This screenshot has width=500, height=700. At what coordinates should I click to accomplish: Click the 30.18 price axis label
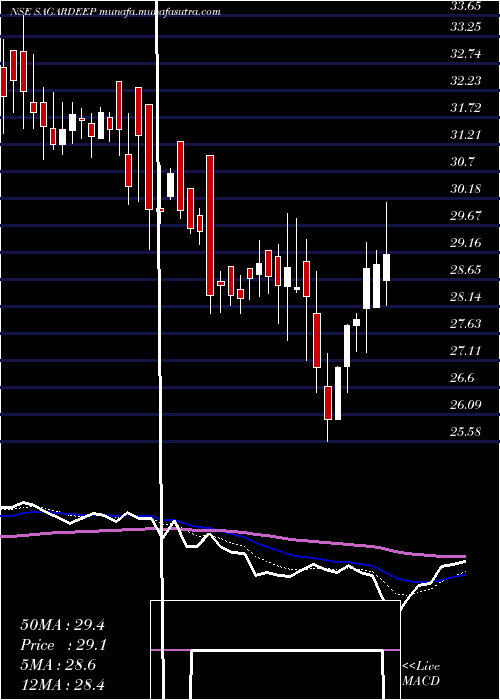466,188
